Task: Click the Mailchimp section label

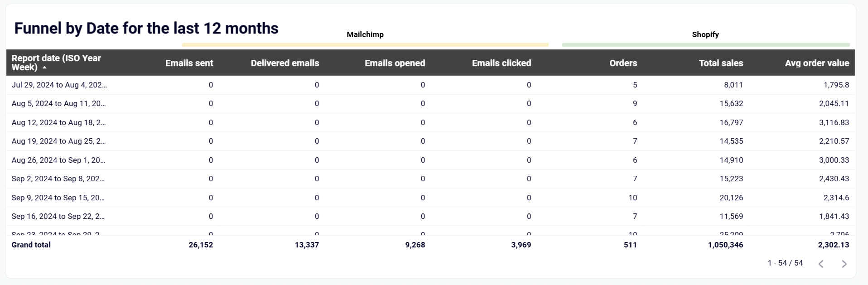Action: pos(365,34)
